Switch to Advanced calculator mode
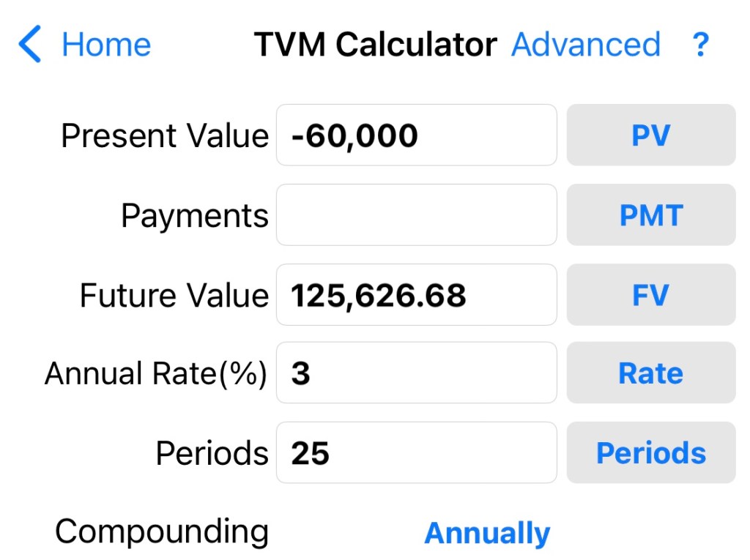Viewport: 750px width, 560px height. coord(586,45)
